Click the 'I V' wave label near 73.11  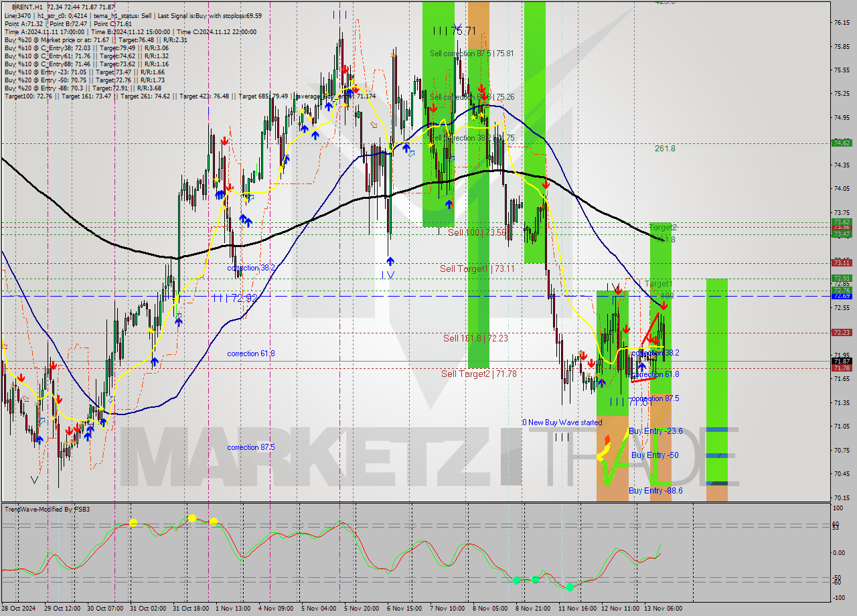pos(388,275)
